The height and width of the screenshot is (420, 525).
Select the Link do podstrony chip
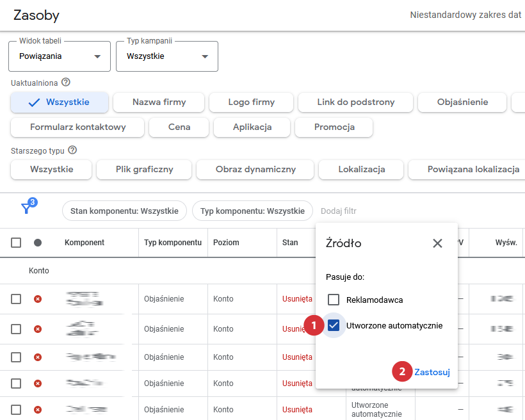pos(355,102)
